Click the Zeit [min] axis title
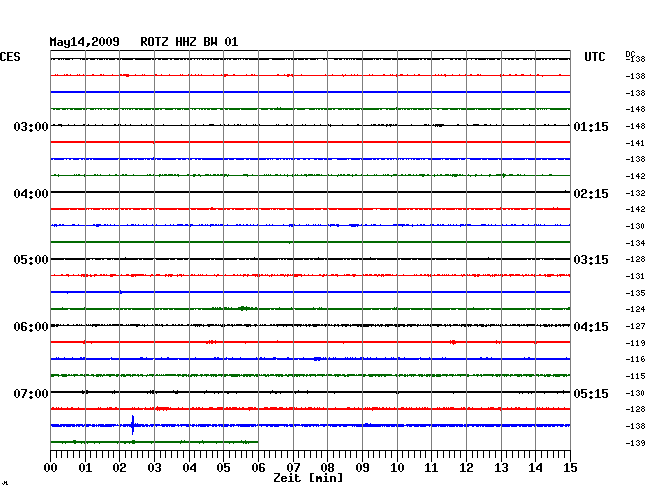 point(308,478)
